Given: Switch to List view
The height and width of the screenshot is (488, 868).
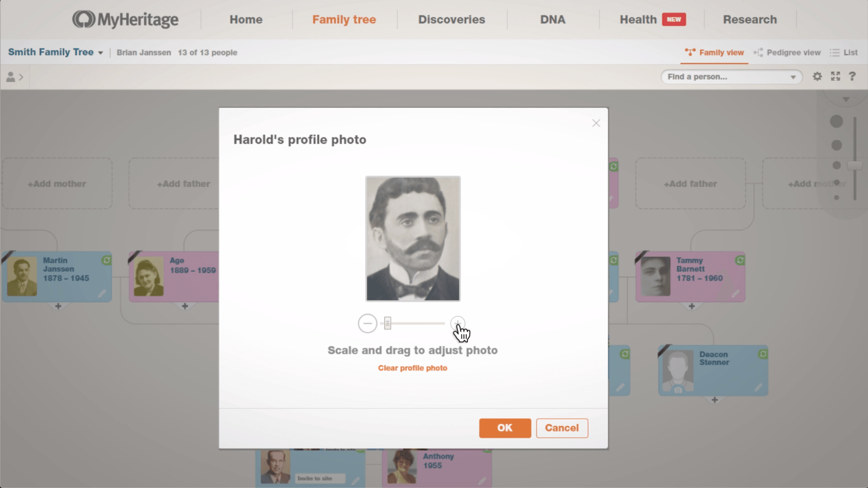Looking at the screenshot, I should 844,53.
